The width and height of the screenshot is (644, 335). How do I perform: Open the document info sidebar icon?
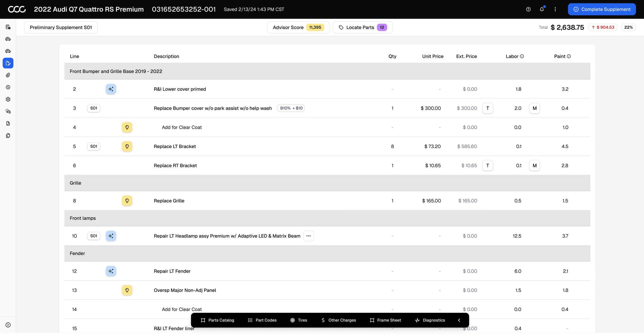pos(8,27)
